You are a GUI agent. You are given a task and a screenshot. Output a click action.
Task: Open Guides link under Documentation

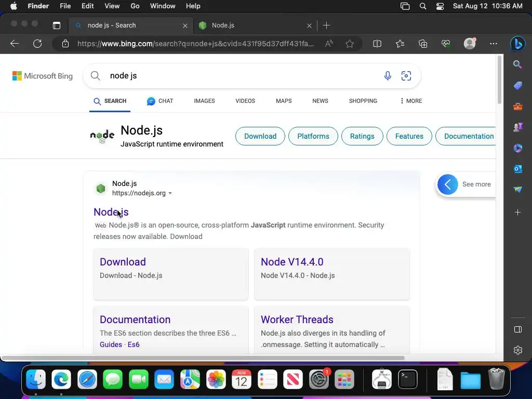[x=111, y=344]
